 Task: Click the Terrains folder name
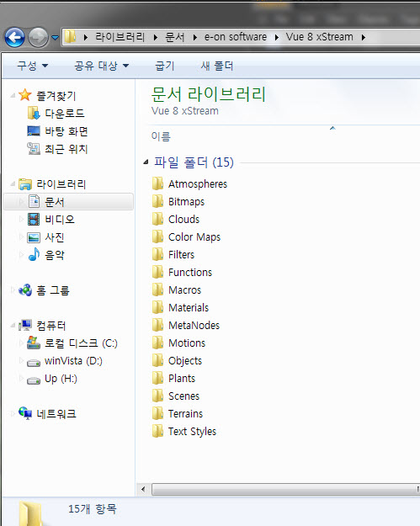tap(185, 414)
